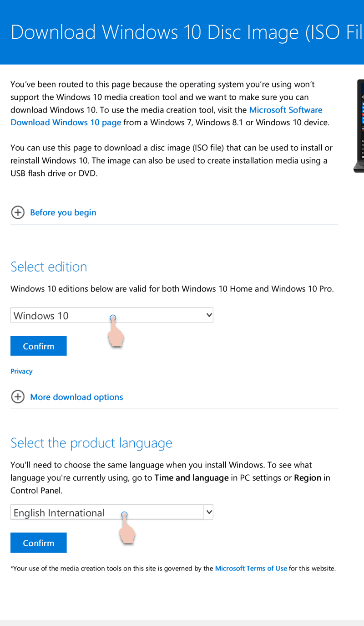Click the hand pointer graphic under the language dropdown
Viewport: 364px width, 626px height.
127,528
